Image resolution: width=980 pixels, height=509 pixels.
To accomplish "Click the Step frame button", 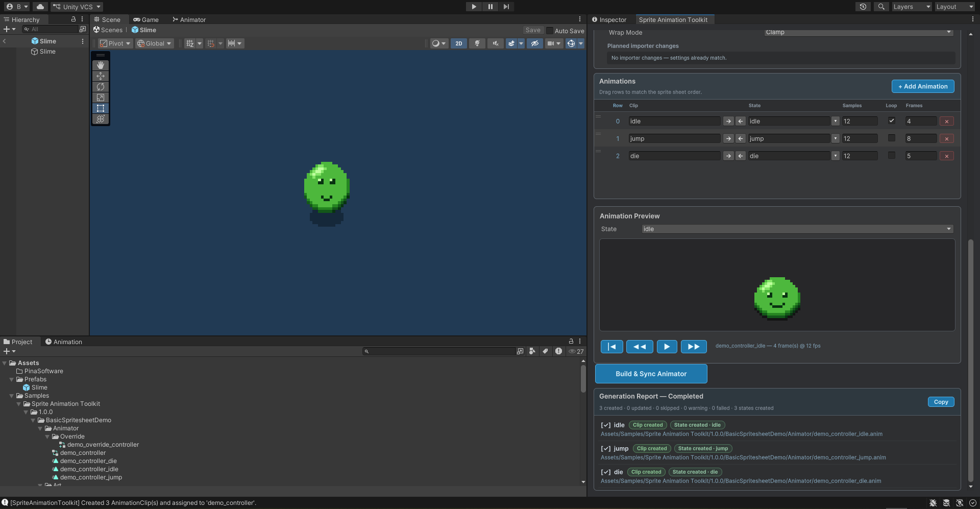I will coord(506,7).
